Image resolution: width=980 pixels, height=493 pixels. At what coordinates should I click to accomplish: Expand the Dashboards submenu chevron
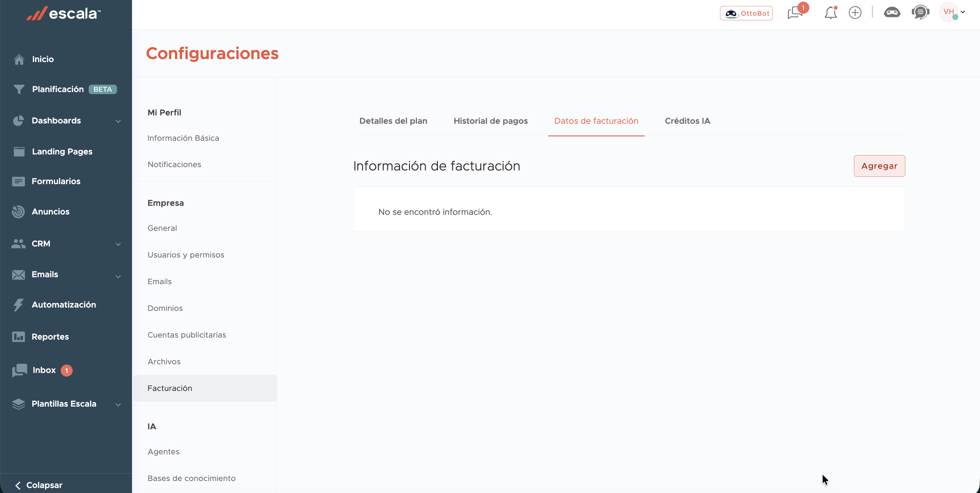tap(118, 121)
